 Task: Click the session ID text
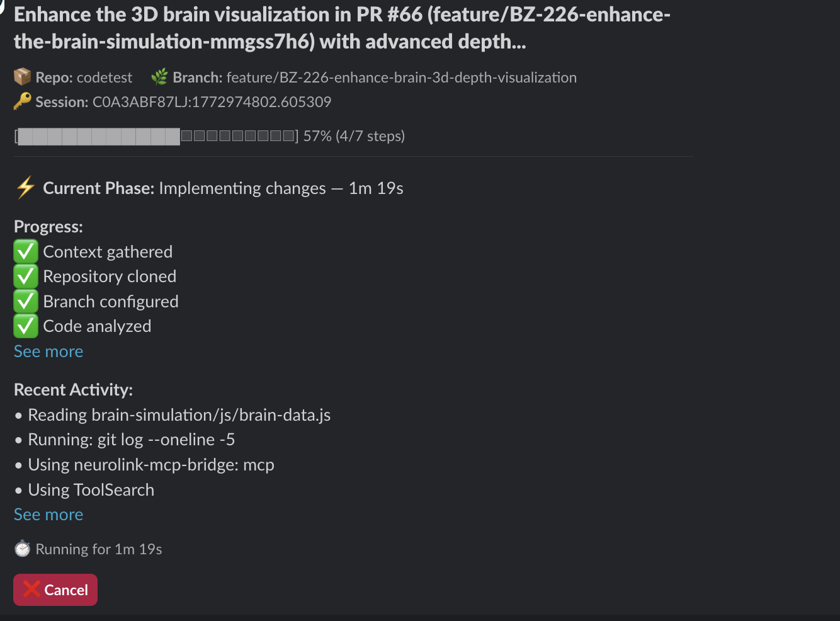coord(212,102)
